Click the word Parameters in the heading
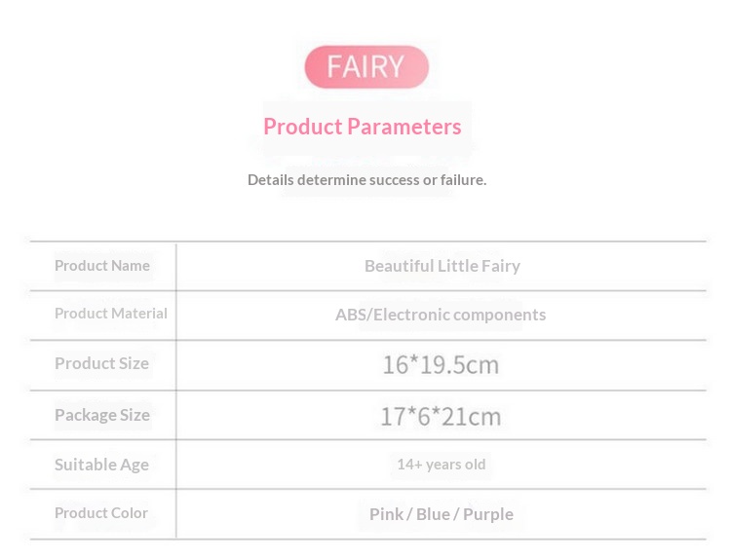The width and height of the screenshot is (731, 560). click(x=404, y=127)
